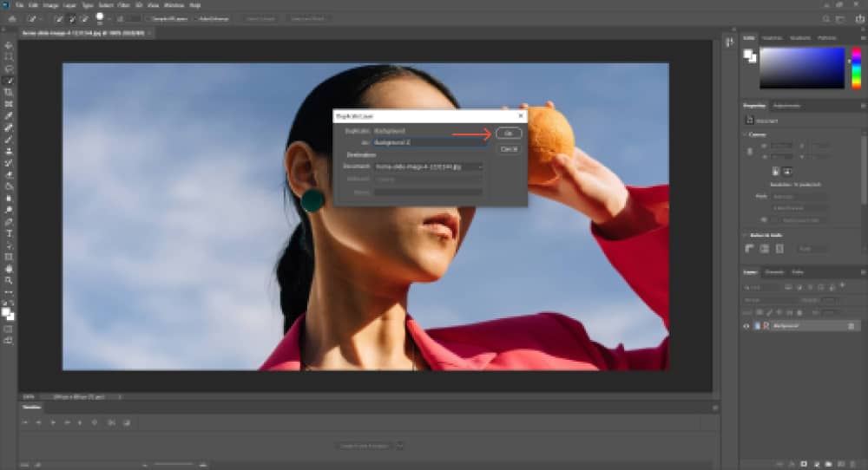The width and height of the screenshot is (868, 470).
Task: Click the lock all icon in Layers panel
Action: pyautogui.click(x=799, y=312)
